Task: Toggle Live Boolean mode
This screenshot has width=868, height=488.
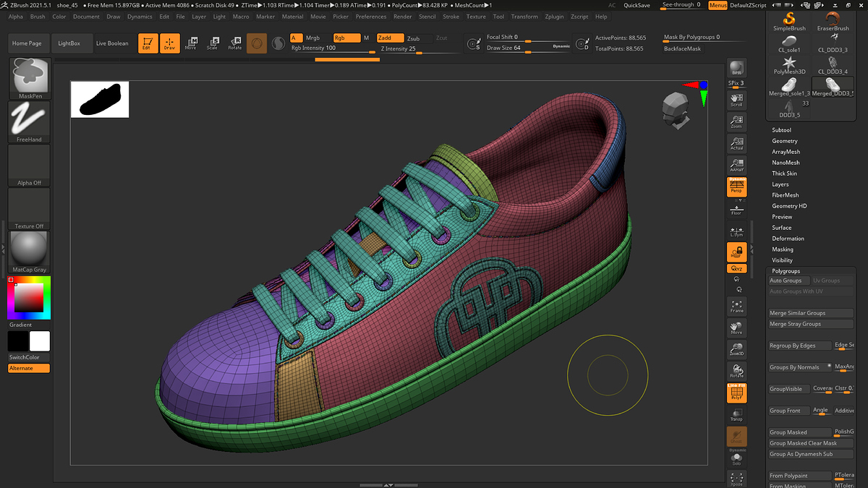Action: pos(112,43)
